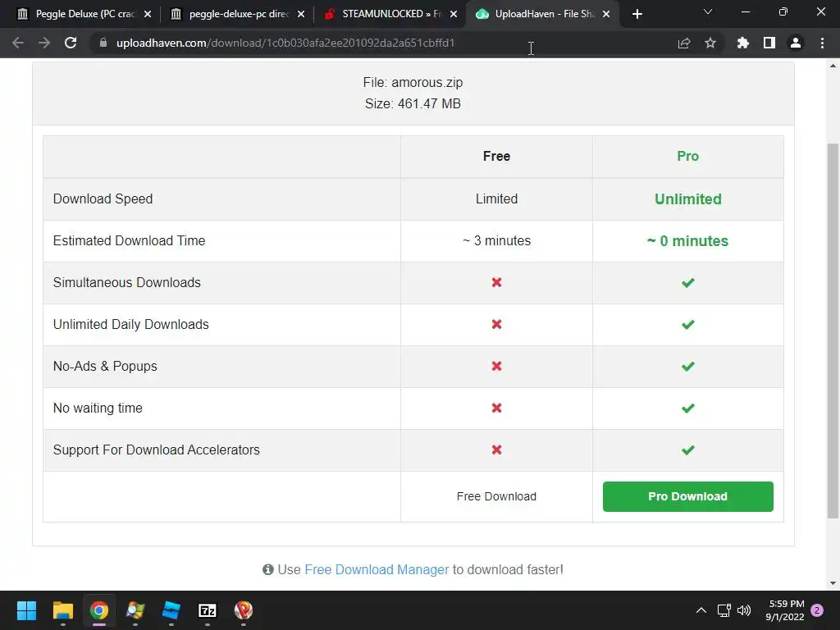840x630 pixels.
Task: Open the tab search chevron
Action: [x=708, y=11]
